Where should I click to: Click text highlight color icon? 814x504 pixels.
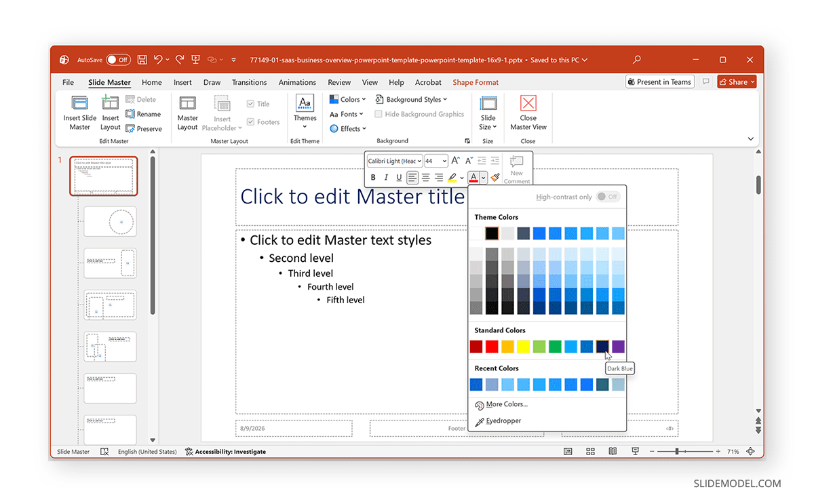(x=452, y=178)
